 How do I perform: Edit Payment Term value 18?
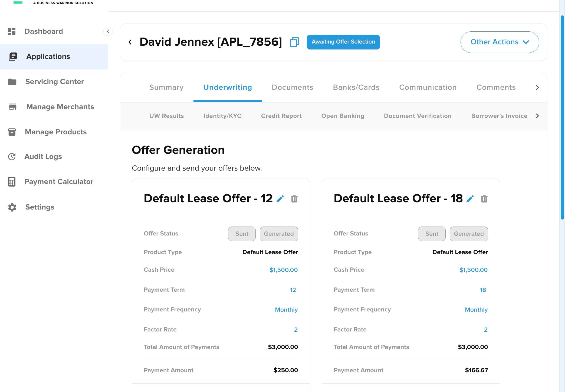[483, 290]
